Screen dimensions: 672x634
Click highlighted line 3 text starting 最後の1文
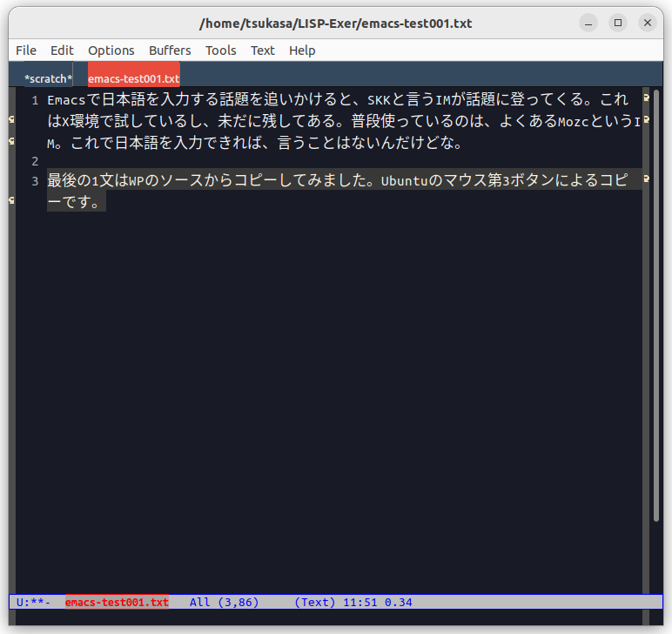(x=338, y=180)
